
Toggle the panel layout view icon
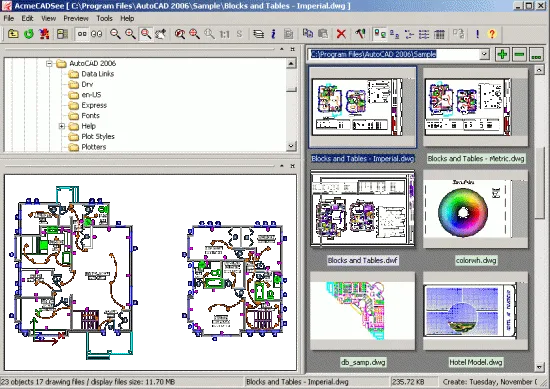click(62, 34)
